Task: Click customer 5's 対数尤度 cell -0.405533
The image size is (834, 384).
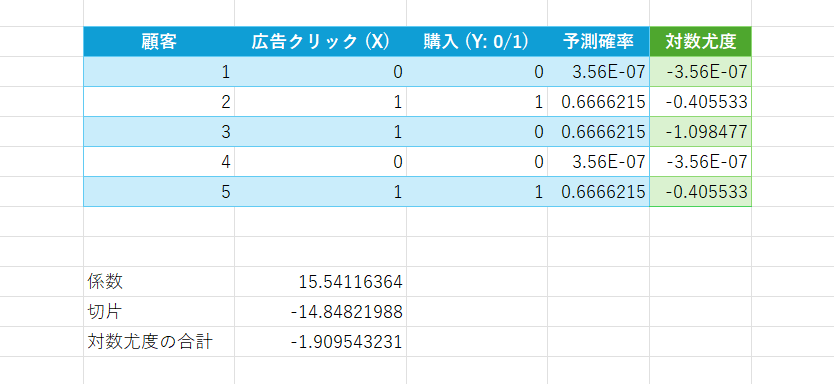Action: (x=700, y=191)
